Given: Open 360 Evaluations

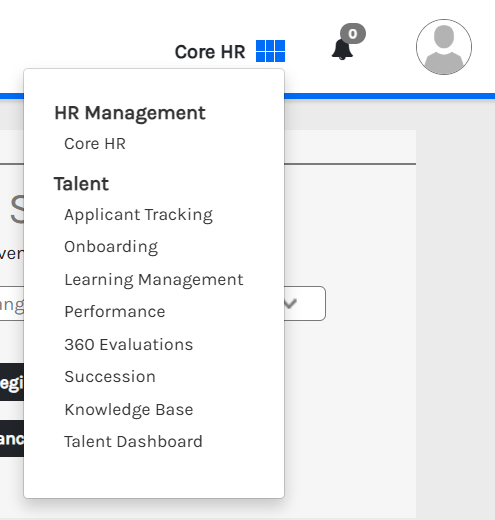Looking at the screenshot, I should (129, 344).
